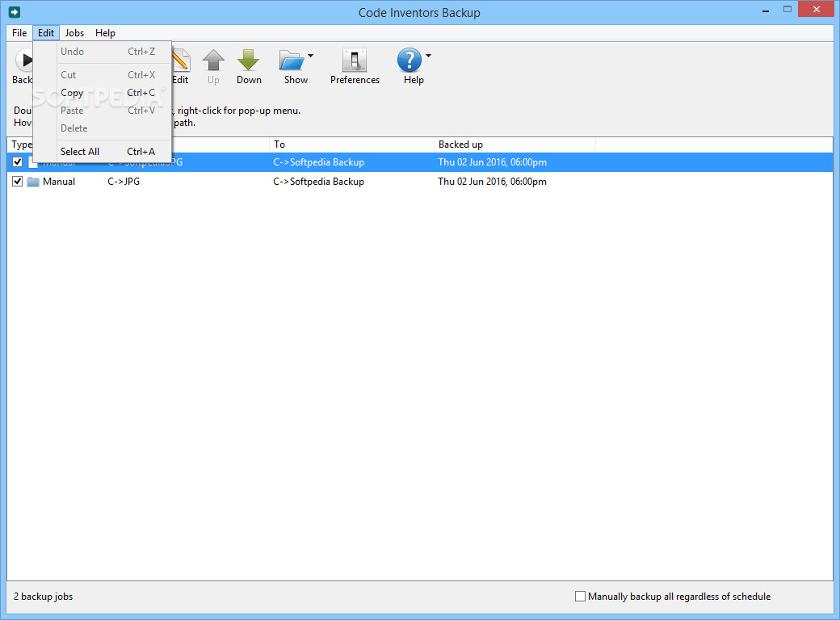The height and width of the screenshot is (620, 840).
Task: Minimize the Code Inventors Backup window
Action: coord(766,10)
